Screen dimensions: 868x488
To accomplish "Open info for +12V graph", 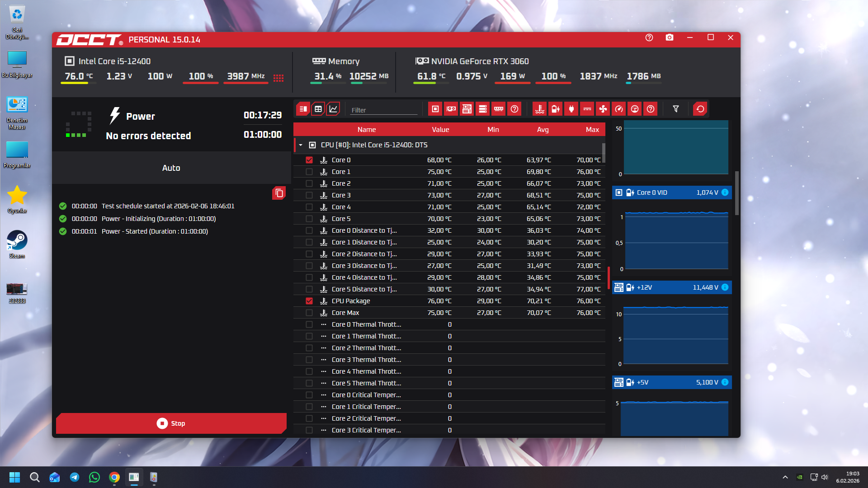I will (x=725, y=287).
